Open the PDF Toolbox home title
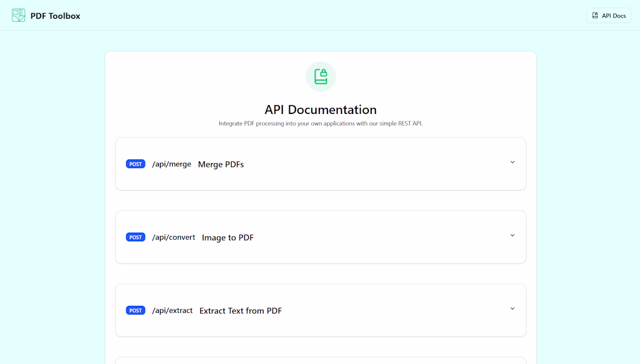 [x=55, y=16]
